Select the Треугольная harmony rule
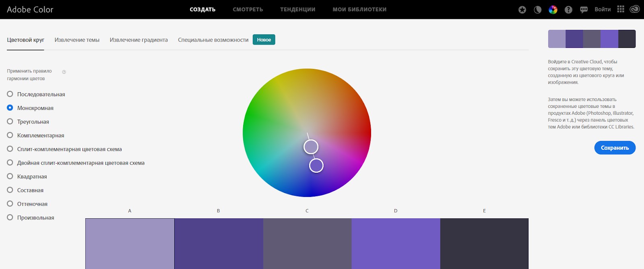 (x=28, y=122)
